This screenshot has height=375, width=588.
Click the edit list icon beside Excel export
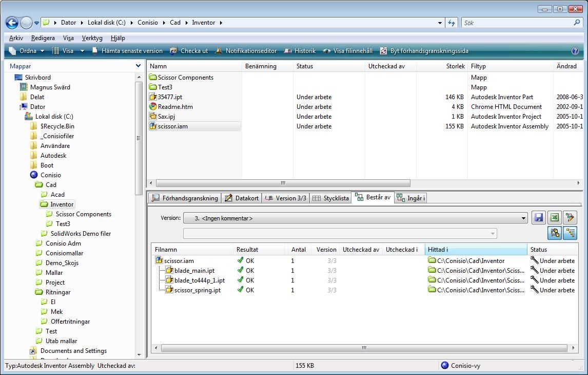tap(570, 218)
